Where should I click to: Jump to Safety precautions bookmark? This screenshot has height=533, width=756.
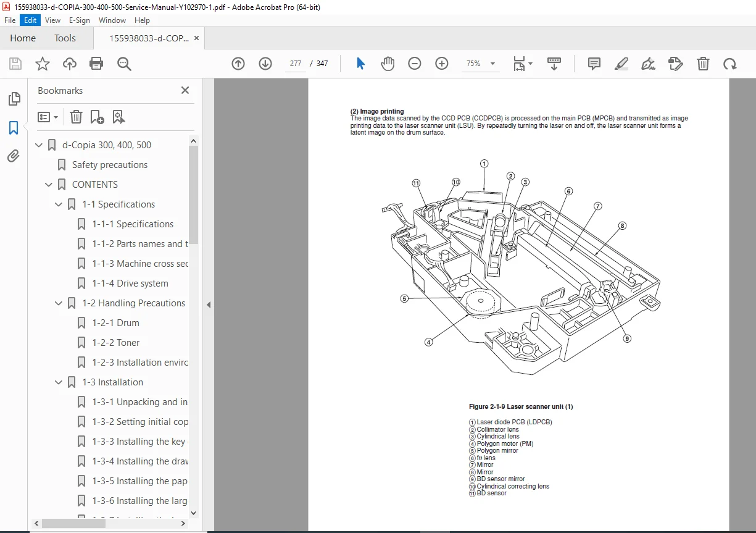pyautogui.click(x=110, y=165)
